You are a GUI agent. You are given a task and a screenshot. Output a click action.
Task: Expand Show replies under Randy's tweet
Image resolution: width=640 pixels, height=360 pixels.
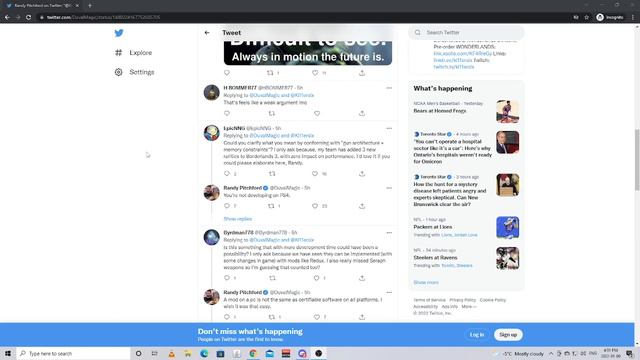click(x=238, y=219)
